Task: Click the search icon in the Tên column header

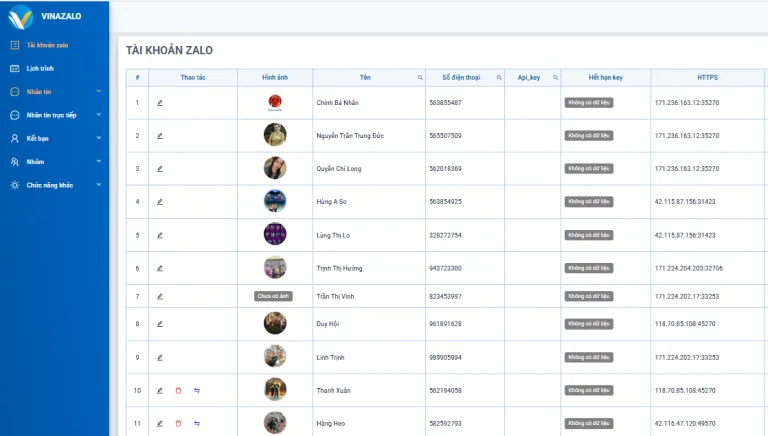Action: [x=420, y=78]
